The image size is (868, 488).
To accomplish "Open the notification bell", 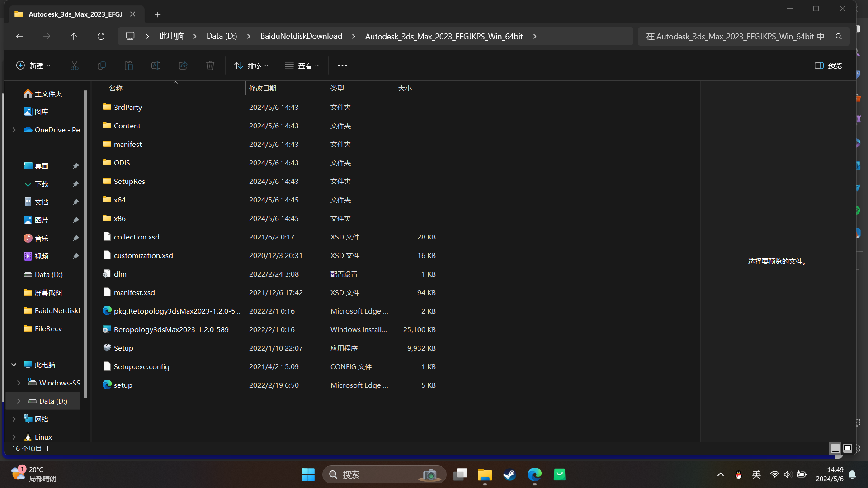I will 852,474.
